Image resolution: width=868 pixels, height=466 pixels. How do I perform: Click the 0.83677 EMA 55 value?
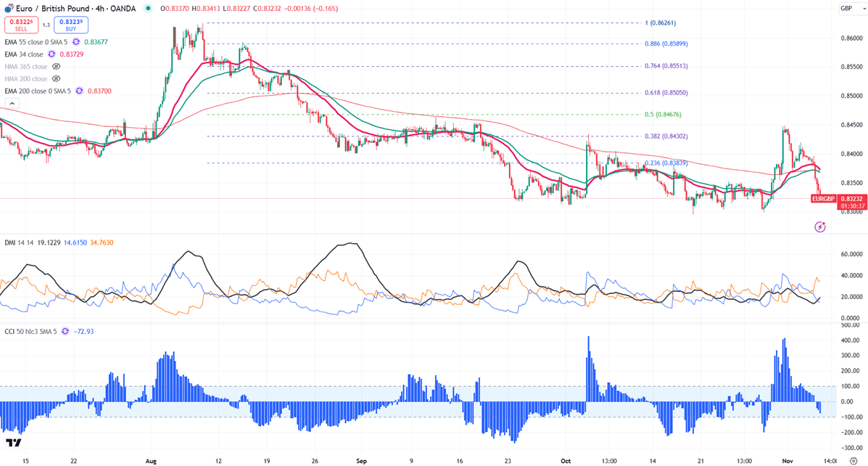tap(96, 42)
